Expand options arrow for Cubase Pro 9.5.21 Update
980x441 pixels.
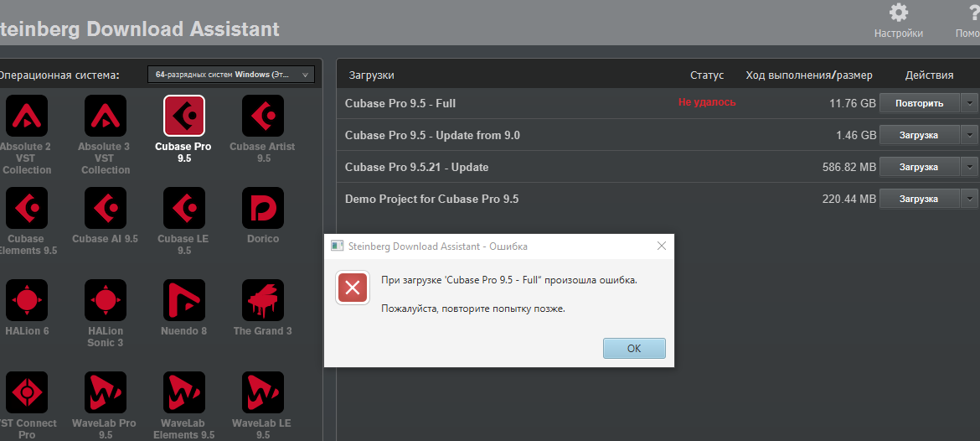(969, 166)
